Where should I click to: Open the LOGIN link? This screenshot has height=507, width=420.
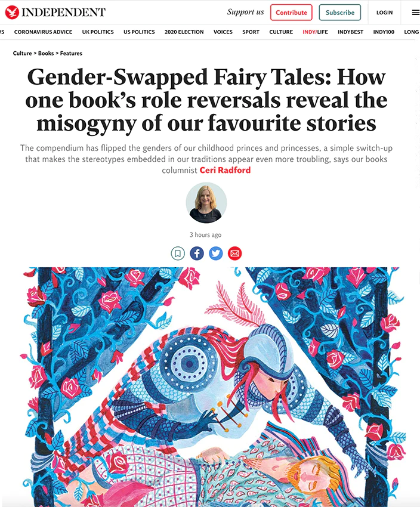[x=384, y=13]
